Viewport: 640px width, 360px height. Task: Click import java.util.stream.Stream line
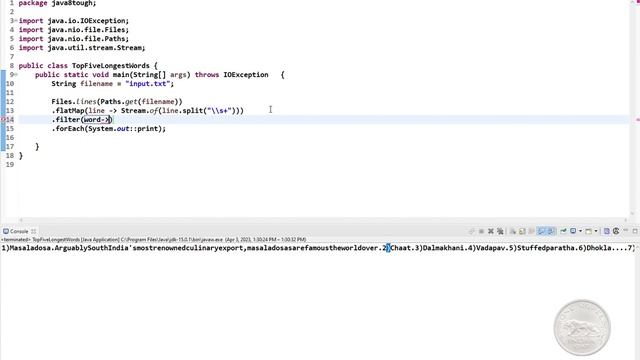click(82, 48)
